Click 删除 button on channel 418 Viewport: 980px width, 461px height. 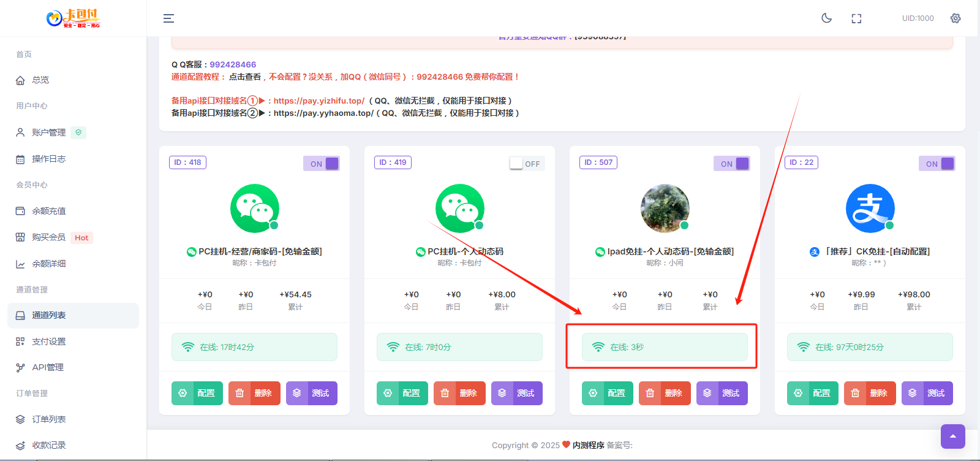(x=254, y=393)
